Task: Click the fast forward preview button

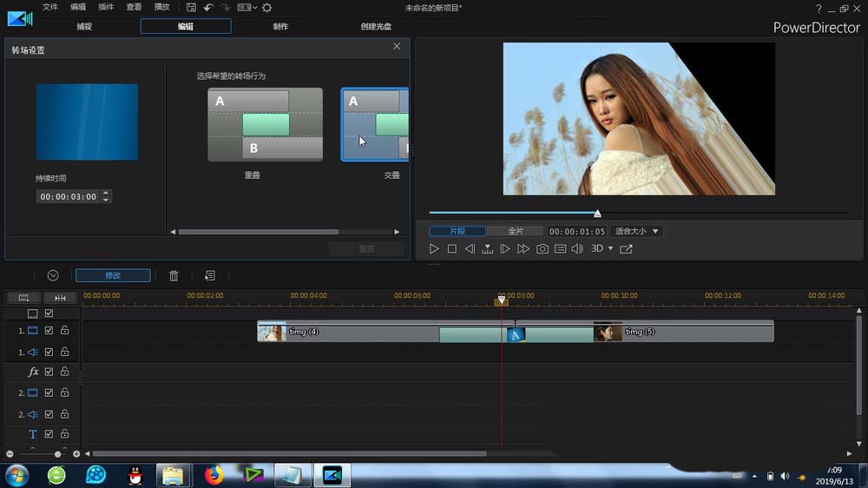Action: (523, 249)
